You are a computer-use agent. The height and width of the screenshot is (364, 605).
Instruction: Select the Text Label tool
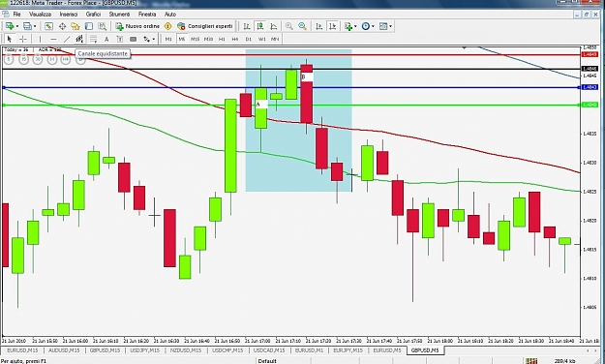pos(120,39)
